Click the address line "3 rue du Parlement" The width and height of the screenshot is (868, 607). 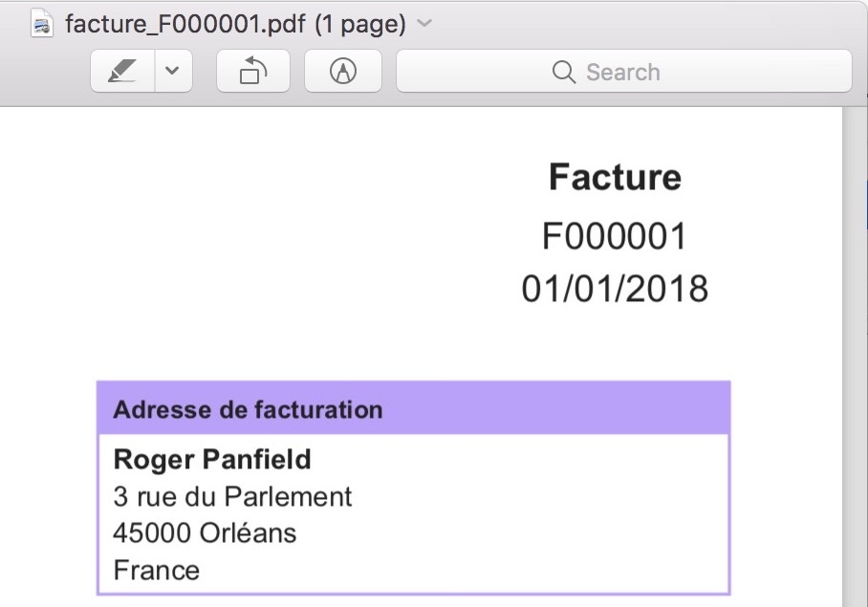tap(232, 497)
